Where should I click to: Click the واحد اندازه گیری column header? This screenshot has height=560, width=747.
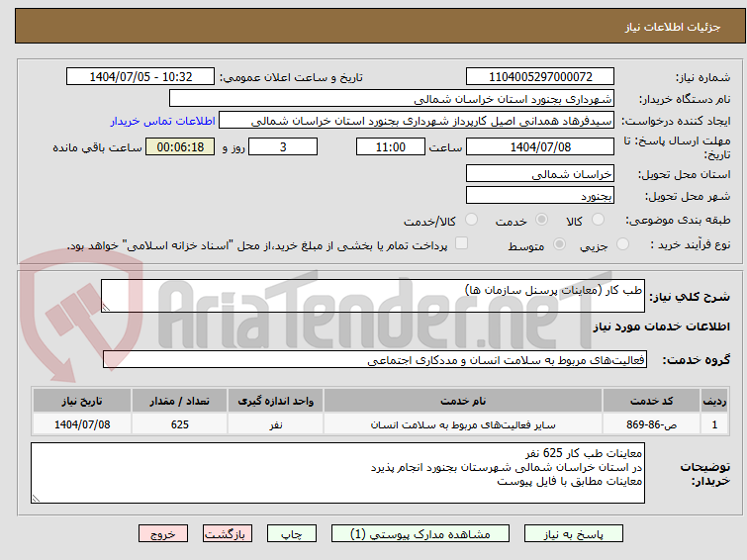pos(275,401)
